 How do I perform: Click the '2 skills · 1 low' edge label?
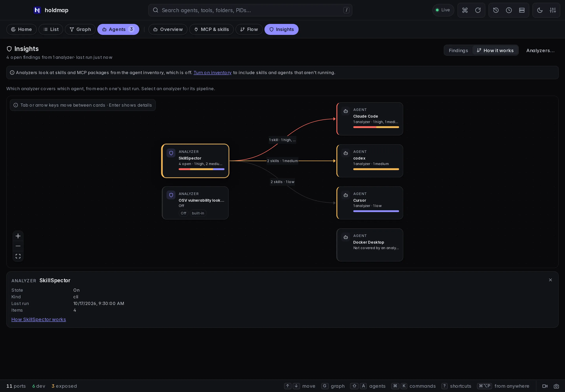tap(282, 182)
